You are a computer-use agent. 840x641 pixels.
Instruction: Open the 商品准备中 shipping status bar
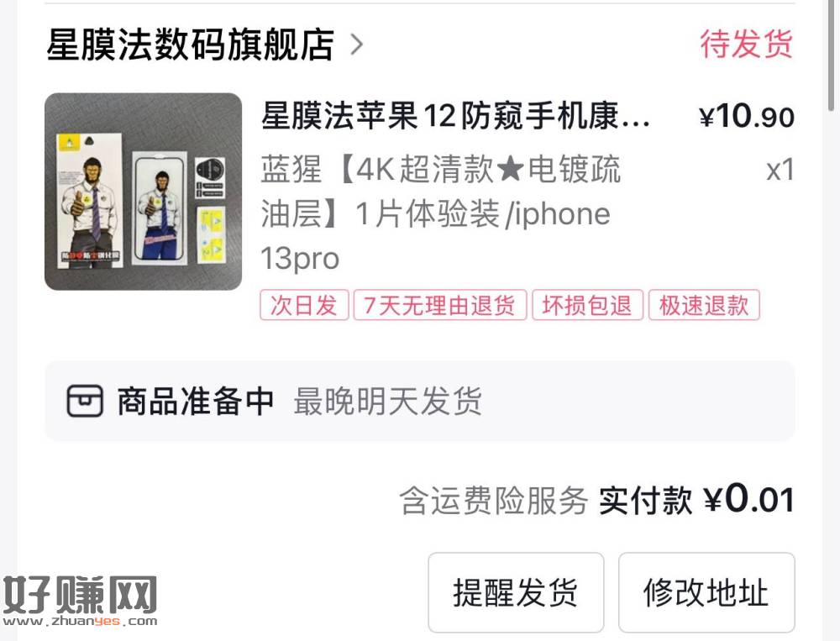click(419, 401)
